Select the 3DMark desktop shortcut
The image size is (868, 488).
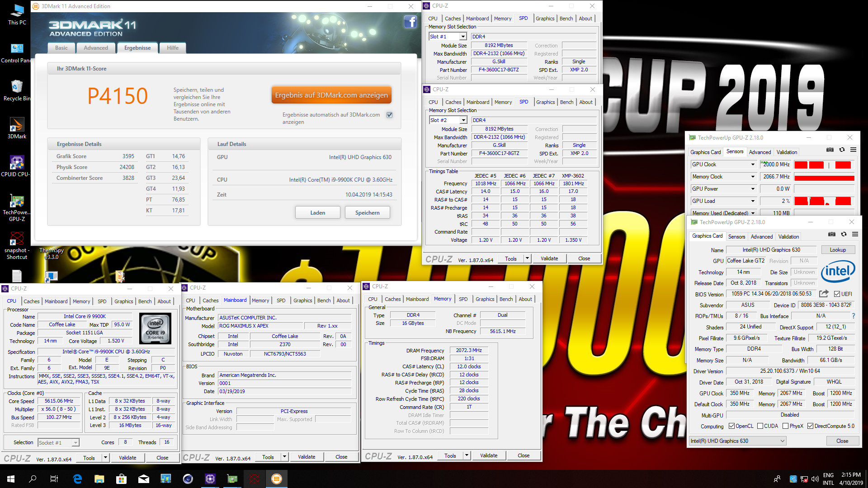point(17,128)
